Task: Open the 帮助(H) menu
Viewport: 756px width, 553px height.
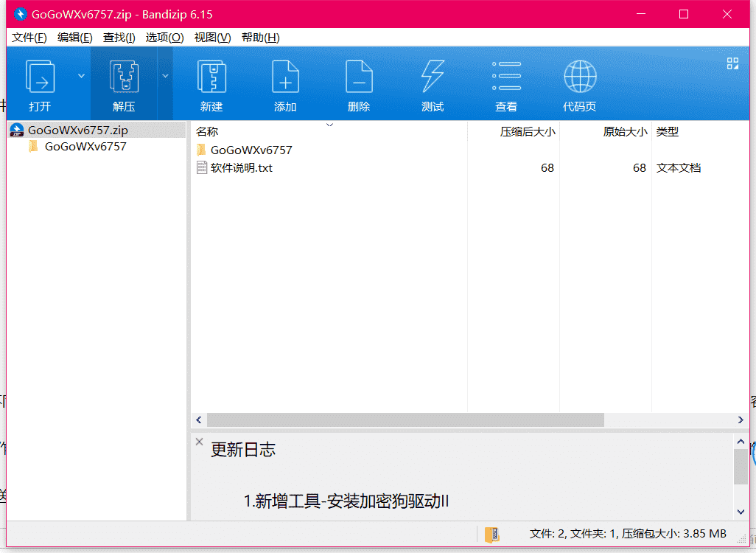Action: [x=260, y=38]
